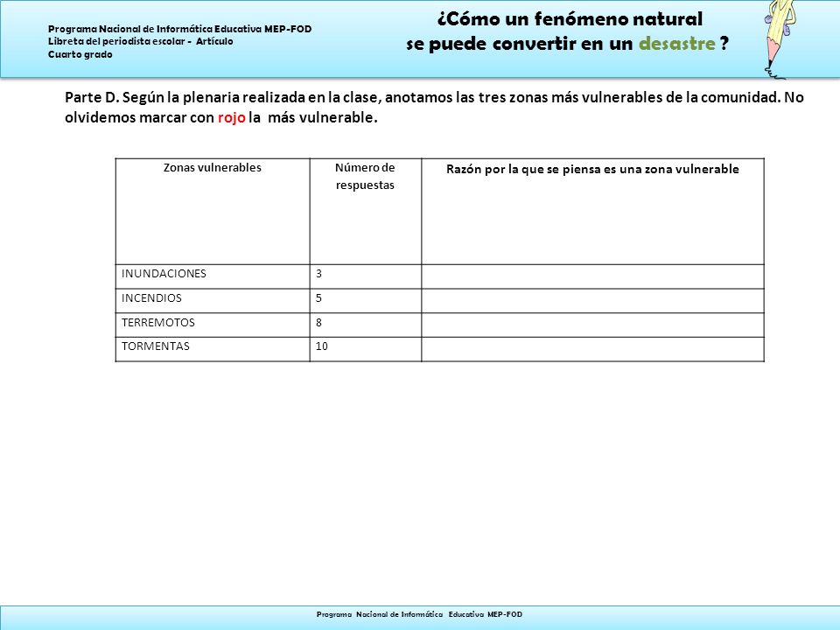Click the title '¿Cómo un fenómeno natural'
840x630 pixels.
[570, 19]
